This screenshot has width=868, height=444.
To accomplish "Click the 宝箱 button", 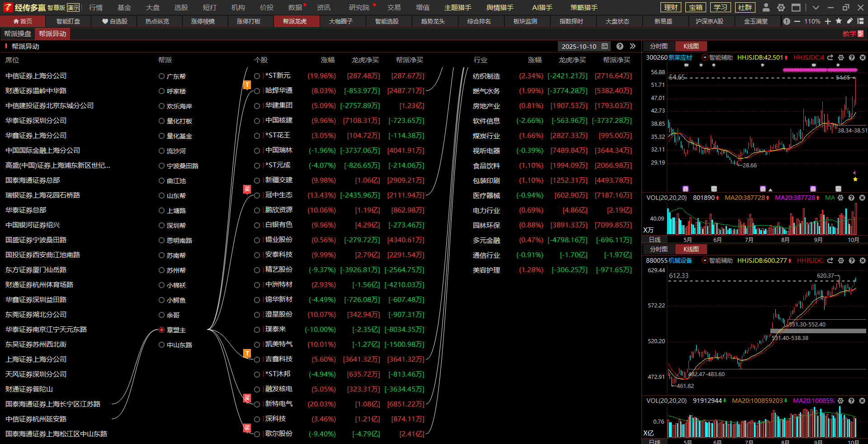I will click(695, 8).
